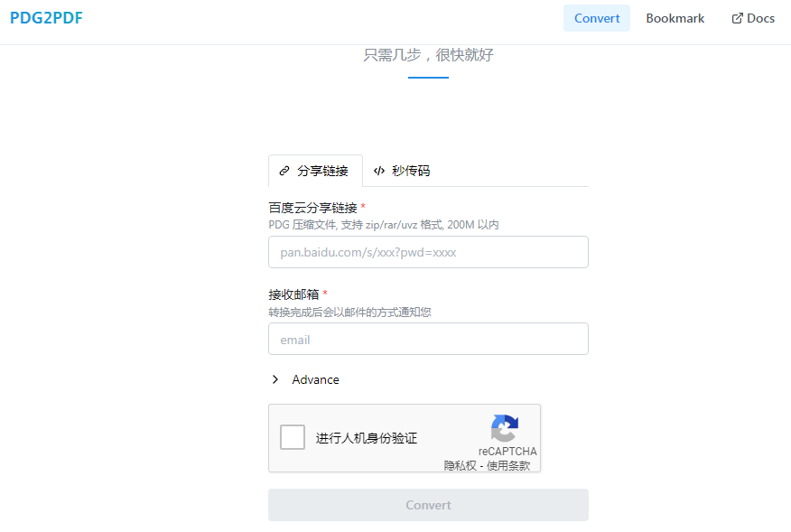Focus the Baidu share link input field
791x532 pixels.
[428, 252]
